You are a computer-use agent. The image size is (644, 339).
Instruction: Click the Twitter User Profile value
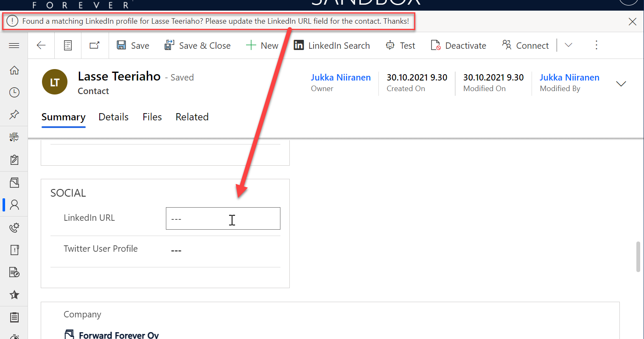click(x=176, y=250)
